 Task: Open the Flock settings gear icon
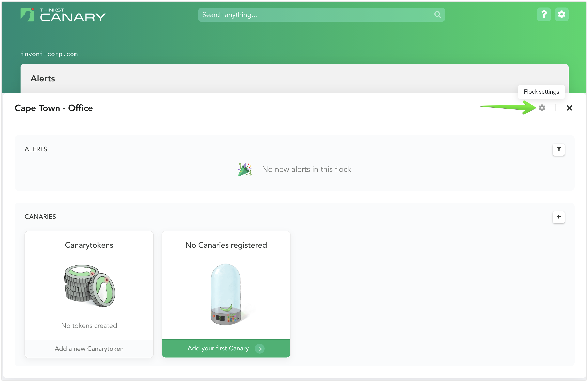pyautogui.click(x=542, y=108)
